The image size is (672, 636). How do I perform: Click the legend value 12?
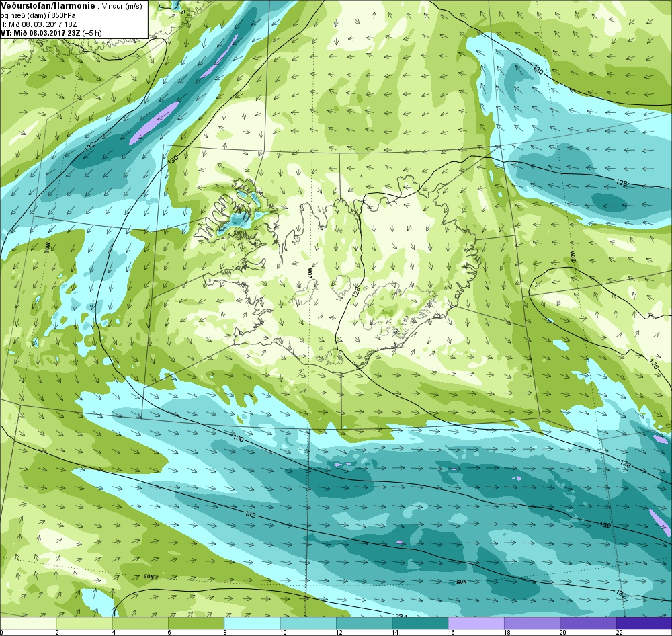tap(339, 632)
